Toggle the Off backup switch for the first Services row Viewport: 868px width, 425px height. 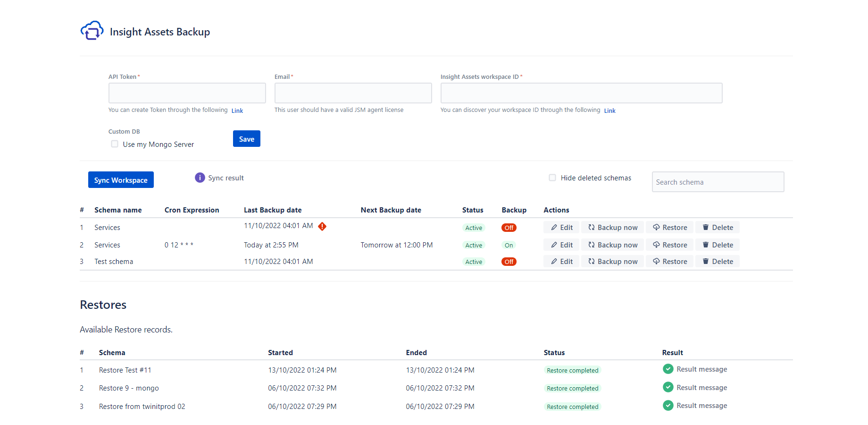(x=509, y=228)
